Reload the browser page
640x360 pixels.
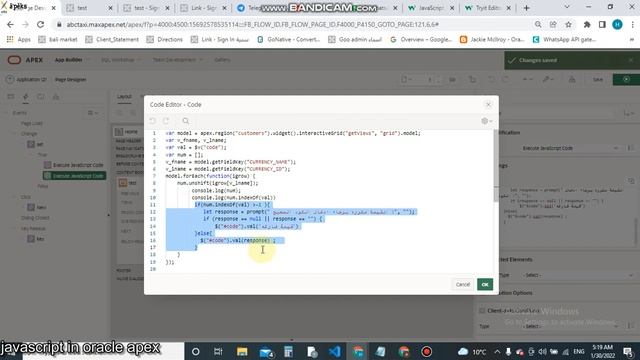point(40,24)
